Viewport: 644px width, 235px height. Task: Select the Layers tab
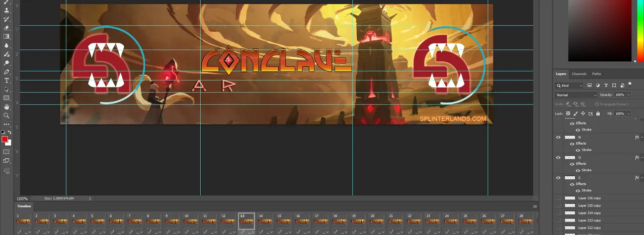tap(561, 74)
